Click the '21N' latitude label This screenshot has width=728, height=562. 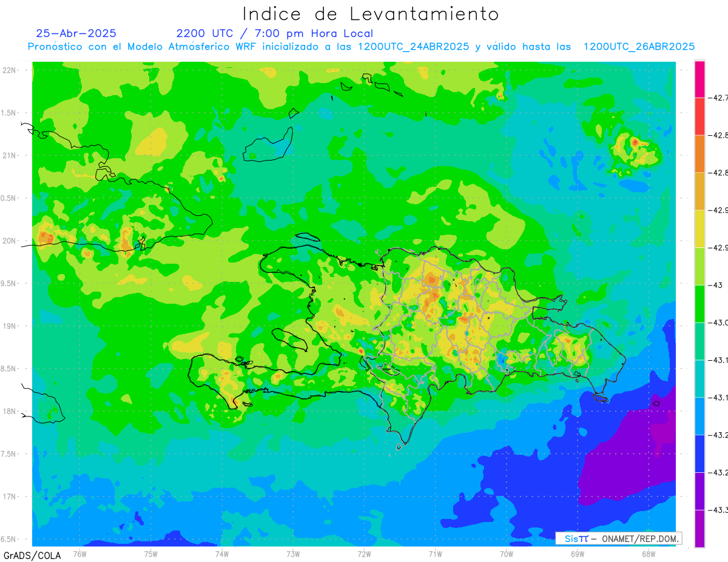[10, 155]
